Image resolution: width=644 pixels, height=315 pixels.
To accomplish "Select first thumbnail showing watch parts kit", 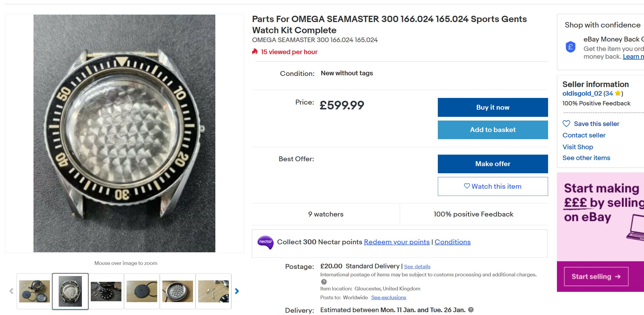I will tap(34, 291).
